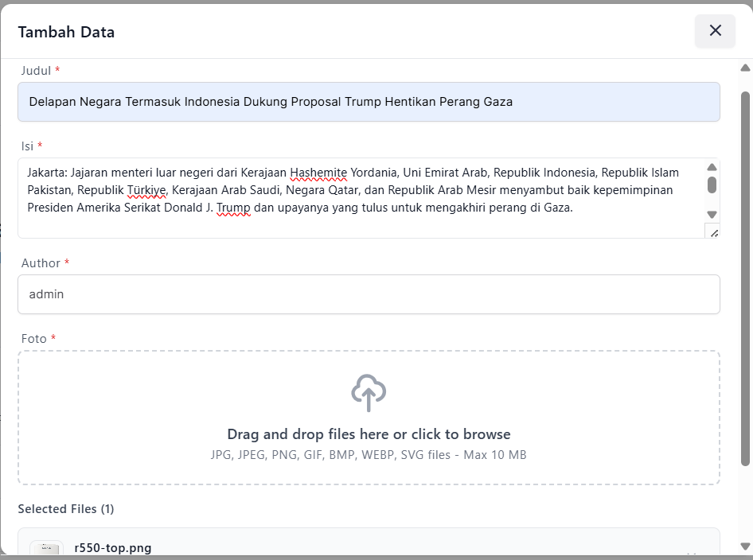Click the Judul field label

click(x=36, y=71)
